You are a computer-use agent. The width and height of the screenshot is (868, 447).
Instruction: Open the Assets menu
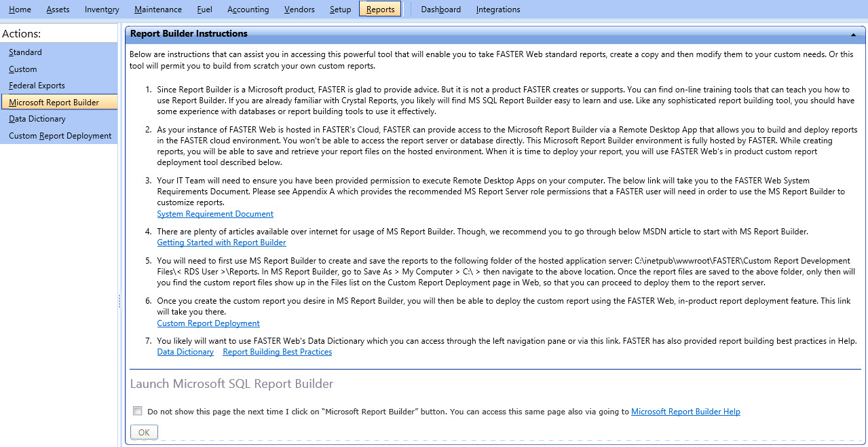click(x=58, y=10)
